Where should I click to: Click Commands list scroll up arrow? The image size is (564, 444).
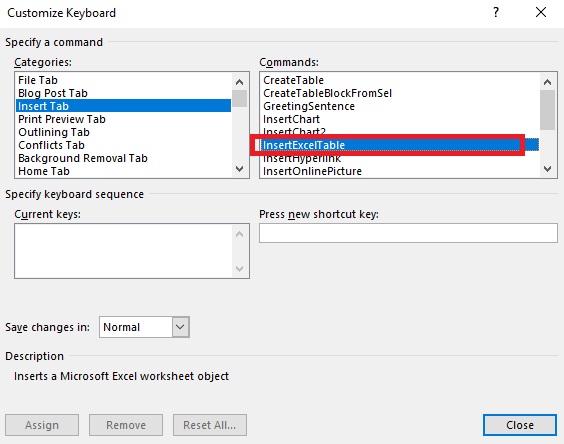pos(547,82)
